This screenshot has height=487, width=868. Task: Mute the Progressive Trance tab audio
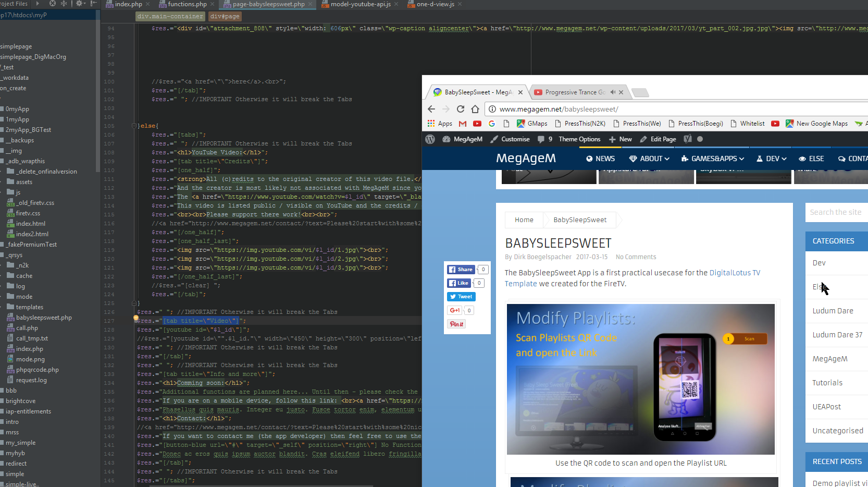point(613,92)
